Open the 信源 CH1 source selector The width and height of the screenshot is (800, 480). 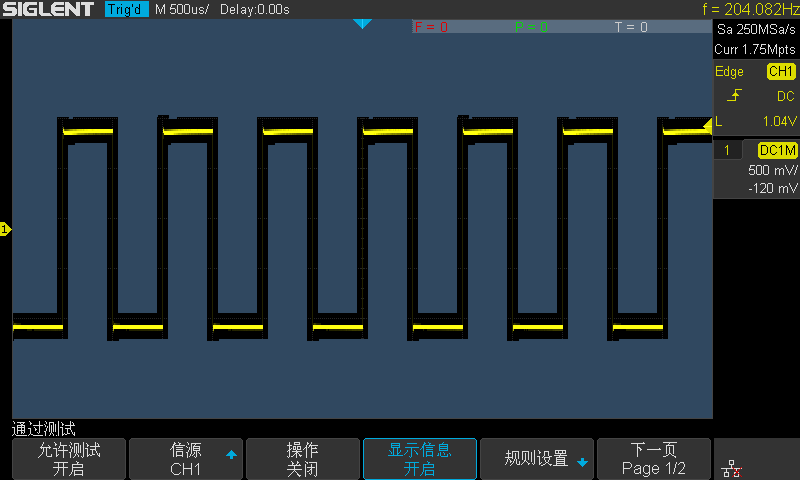(x=186, y=459)
